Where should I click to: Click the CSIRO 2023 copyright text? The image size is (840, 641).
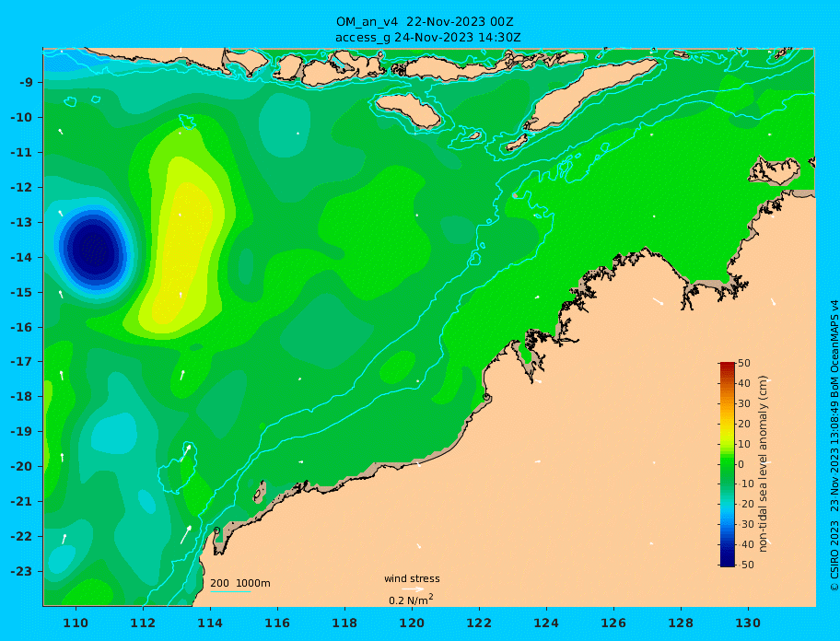pyautogui.click(x=834, y=445)
